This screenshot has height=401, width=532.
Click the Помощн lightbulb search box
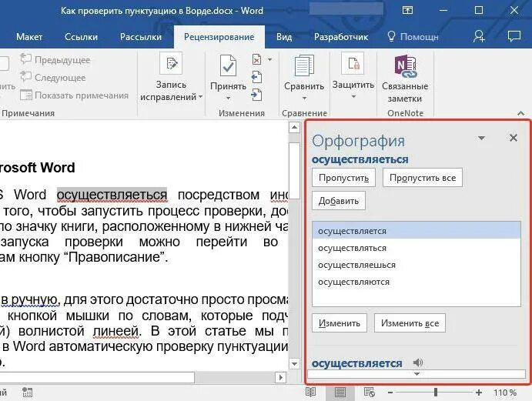click(413, 37)
